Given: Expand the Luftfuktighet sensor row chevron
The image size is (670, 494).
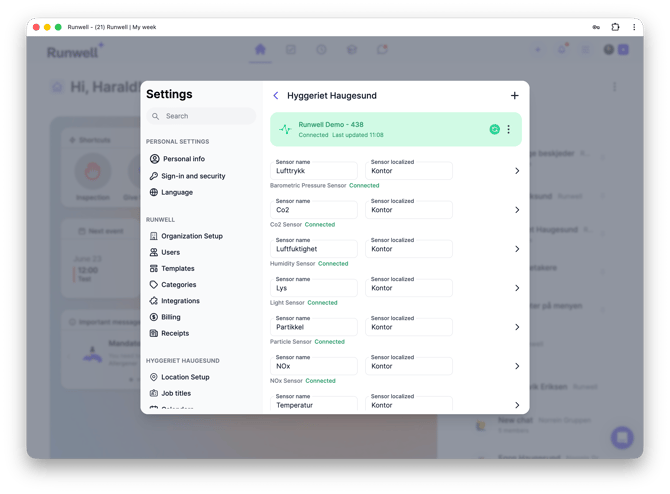Looking at the screenshot, I should [x=517, y=249].
